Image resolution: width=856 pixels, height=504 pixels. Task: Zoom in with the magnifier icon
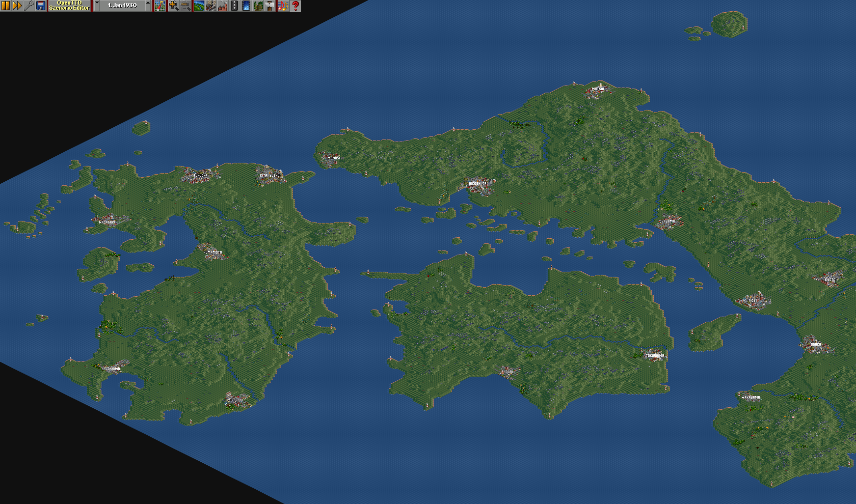coord(173,6)
